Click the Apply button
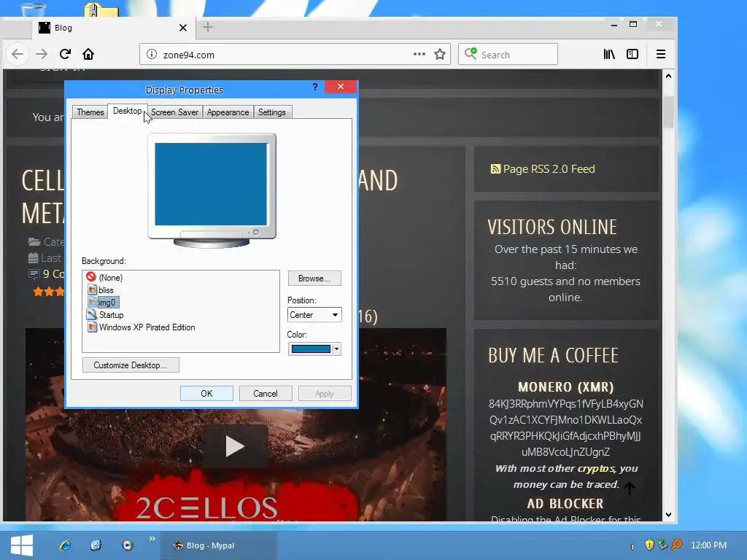This screenshot has height=560, width=747. tap(325, 394)
